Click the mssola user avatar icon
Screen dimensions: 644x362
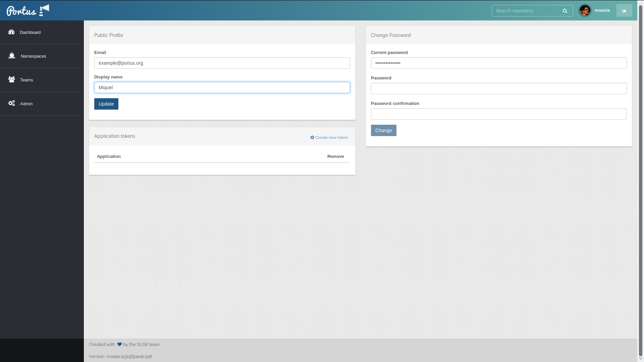585,11
